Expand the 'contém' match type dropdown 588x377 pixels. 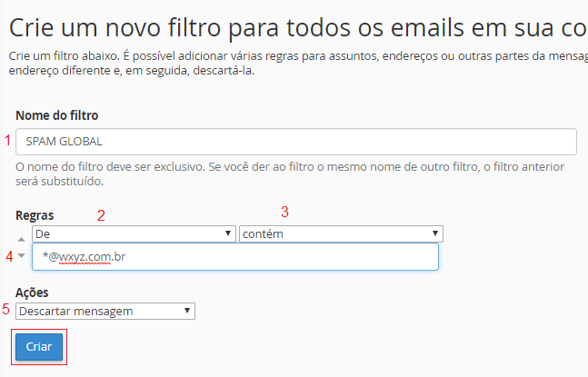[x=341, y=233]
